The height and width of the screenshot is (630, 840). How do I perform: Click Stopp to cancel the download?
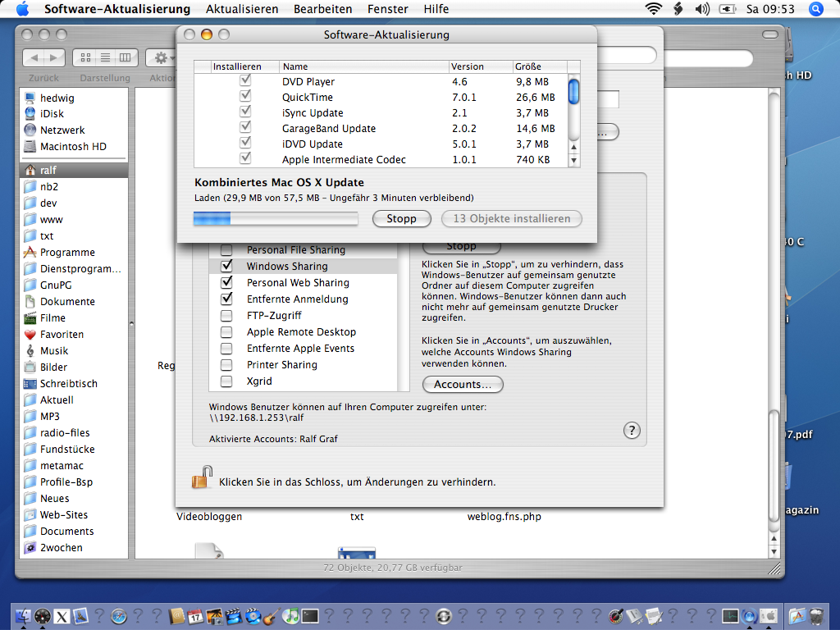pyautogui.click(x=402, y=218)
